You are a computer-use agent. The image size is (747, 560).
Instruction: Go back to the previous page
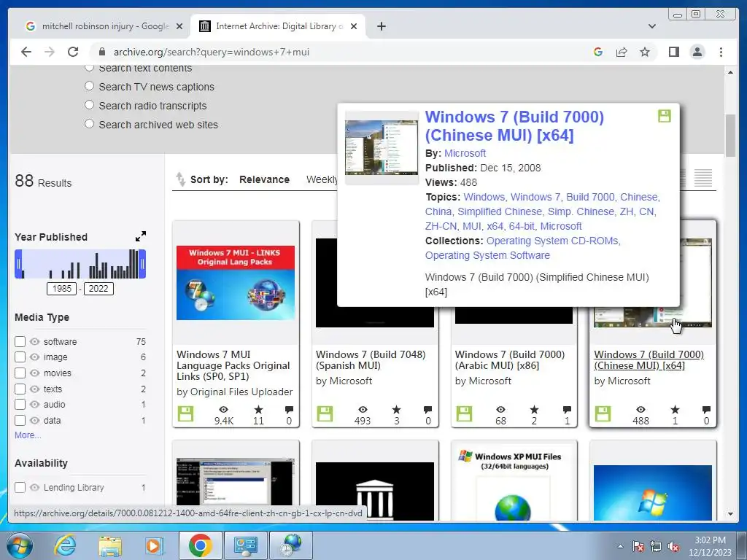[26, 52]
